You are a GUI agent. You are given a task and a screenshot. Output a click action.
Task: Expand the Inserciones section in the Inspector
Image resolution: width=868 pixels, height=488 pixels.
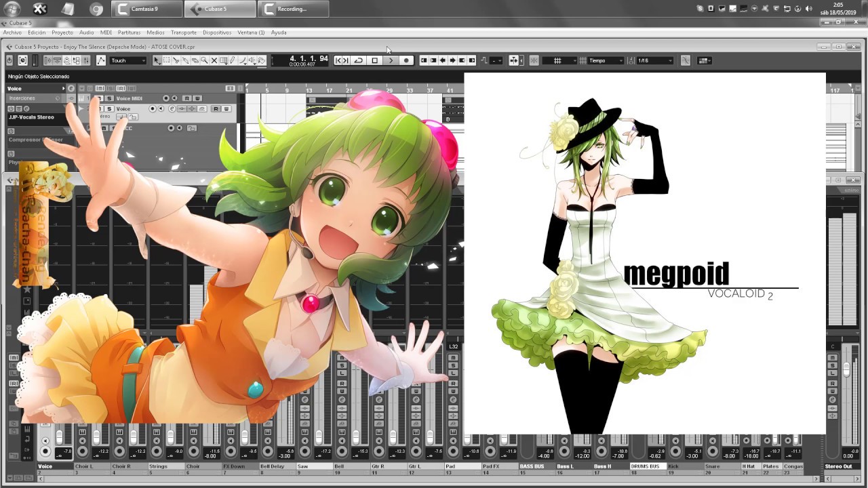click(x=37, y=98)
